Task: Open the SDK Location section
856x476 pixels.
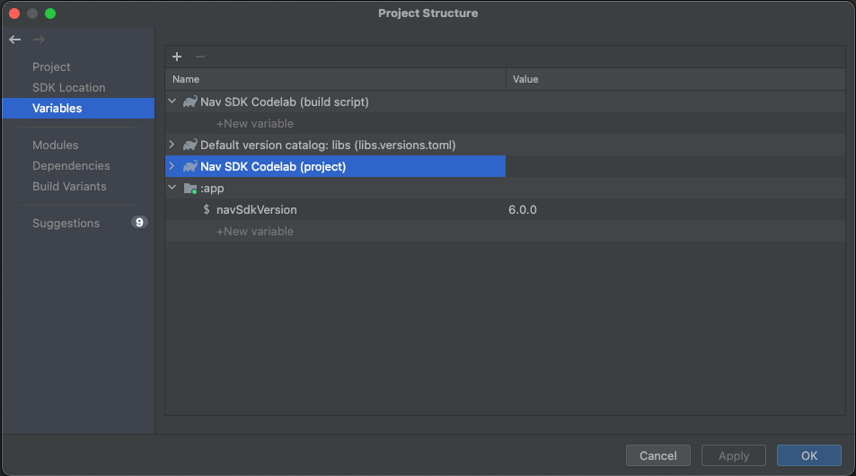Action: pos(68,88)
